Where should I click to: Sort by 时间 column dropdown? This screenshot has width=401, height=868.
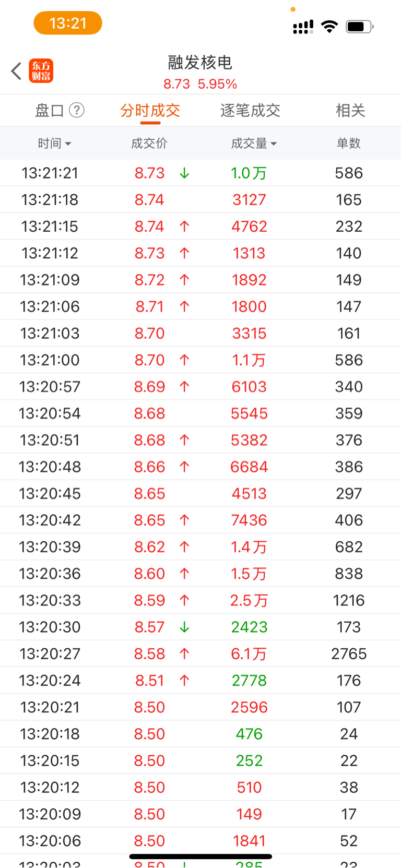click(x=54, y=143)
